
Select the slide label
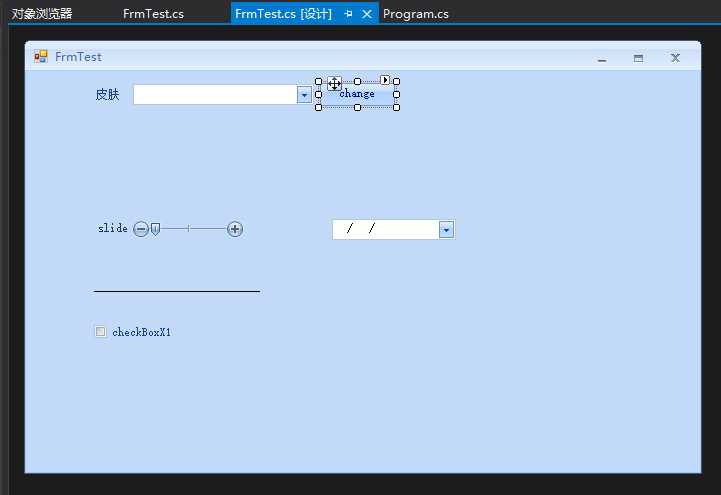pyautogui.click(x=113, y=228)
